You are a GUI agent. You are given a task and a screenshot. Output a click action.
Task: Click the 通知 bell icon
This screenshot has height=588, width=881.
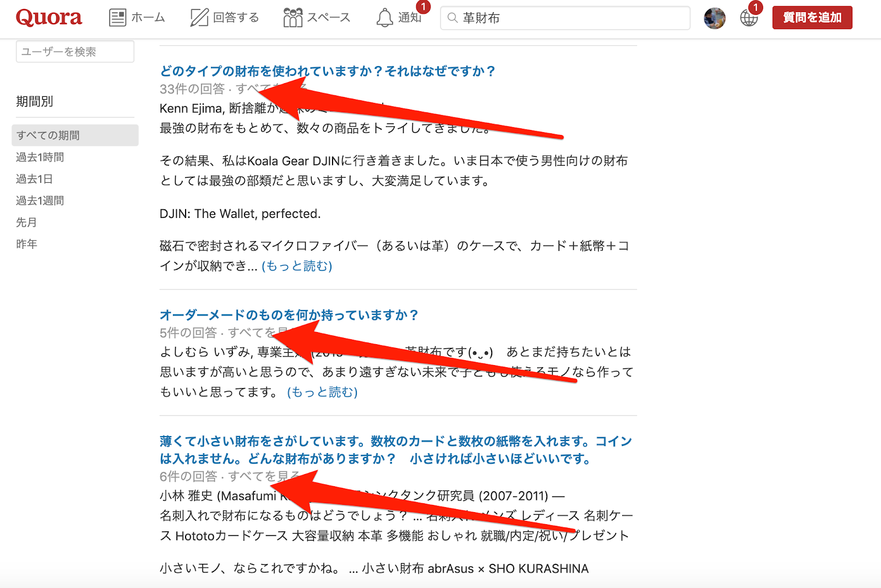[x=385, y=18]
